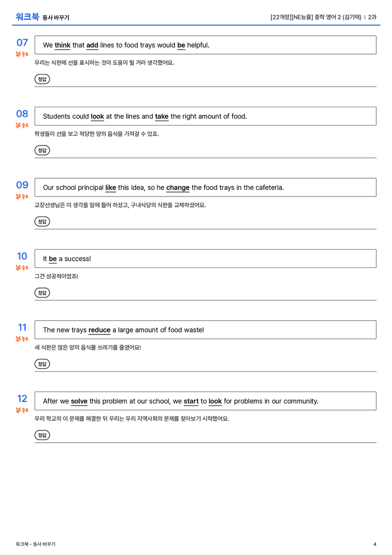Click the underlined word 'solve' in sentence 12

[79, 401]
